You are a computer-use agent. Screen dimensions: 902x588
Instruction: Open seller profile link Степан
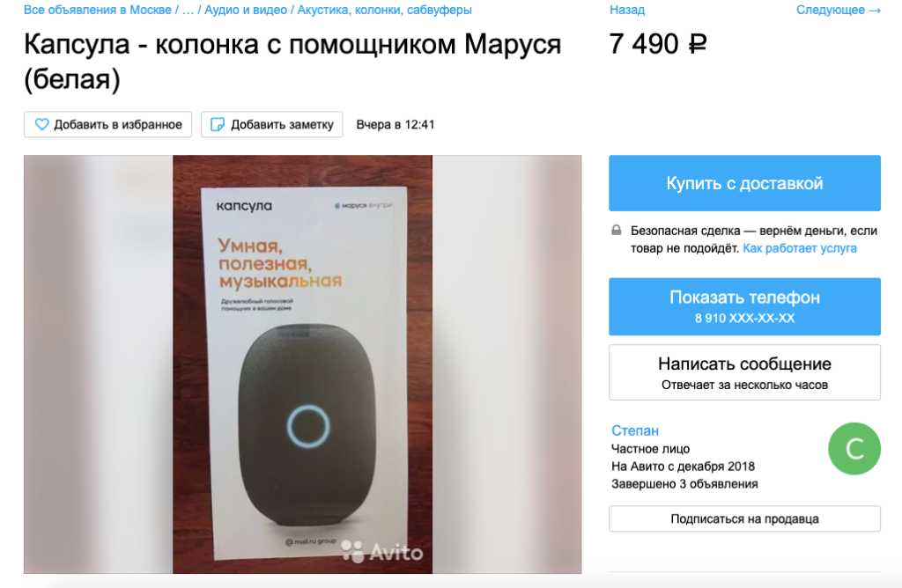tap(634, 430)
